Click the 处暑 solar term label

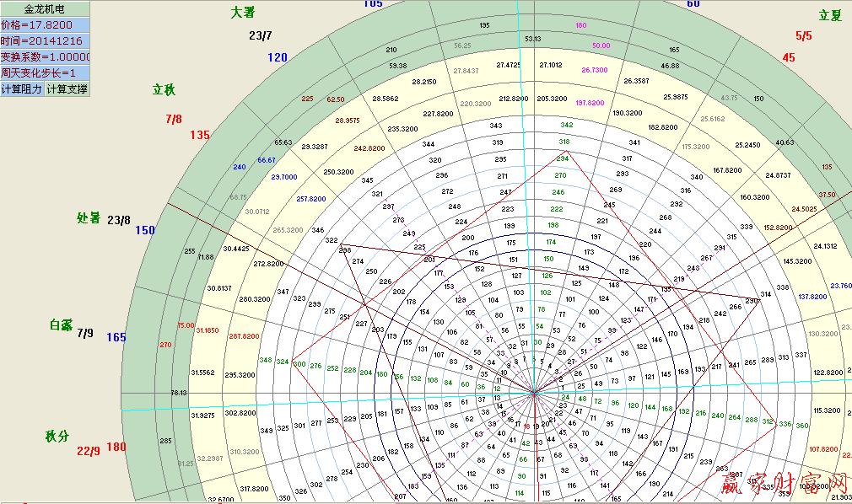pos(89,217)
